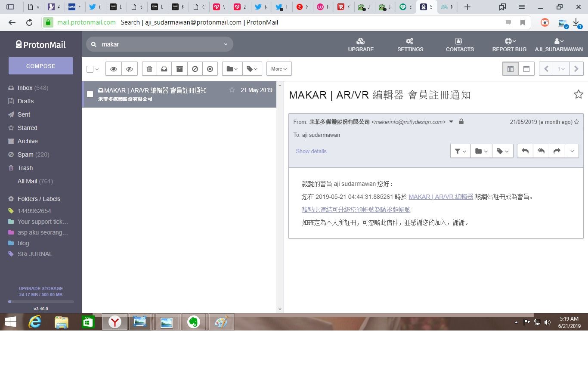Switch to row layout view
The width and height of the screenshot is (588, 383).
526,69
